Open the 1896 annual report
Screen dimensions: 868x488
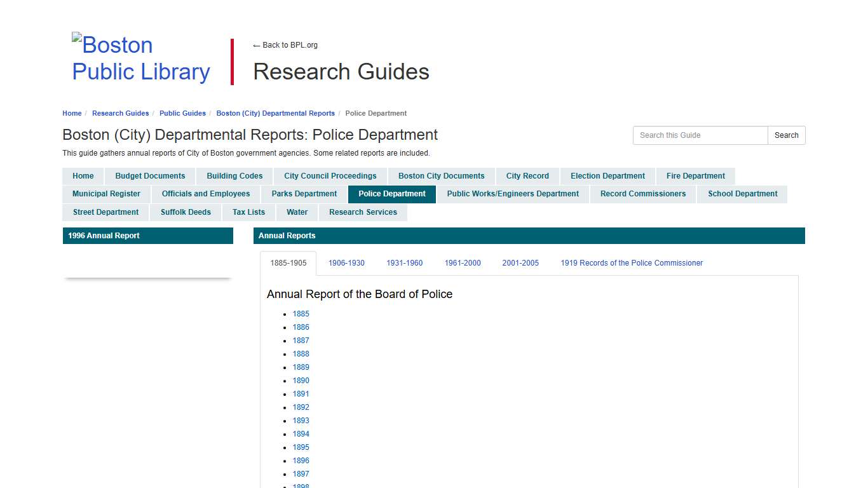pyautogui.click(x=301, y=460)
